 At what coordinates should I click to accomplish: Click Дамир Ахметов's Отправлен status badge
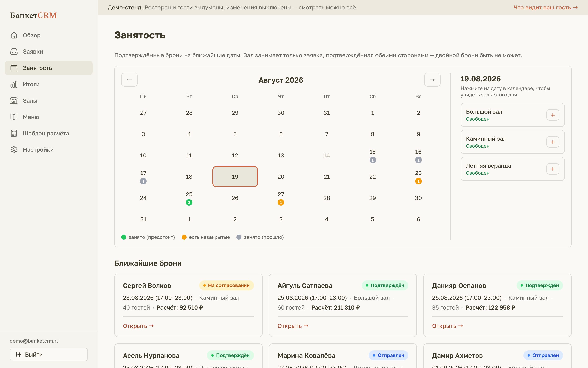[x=543, y=355]
